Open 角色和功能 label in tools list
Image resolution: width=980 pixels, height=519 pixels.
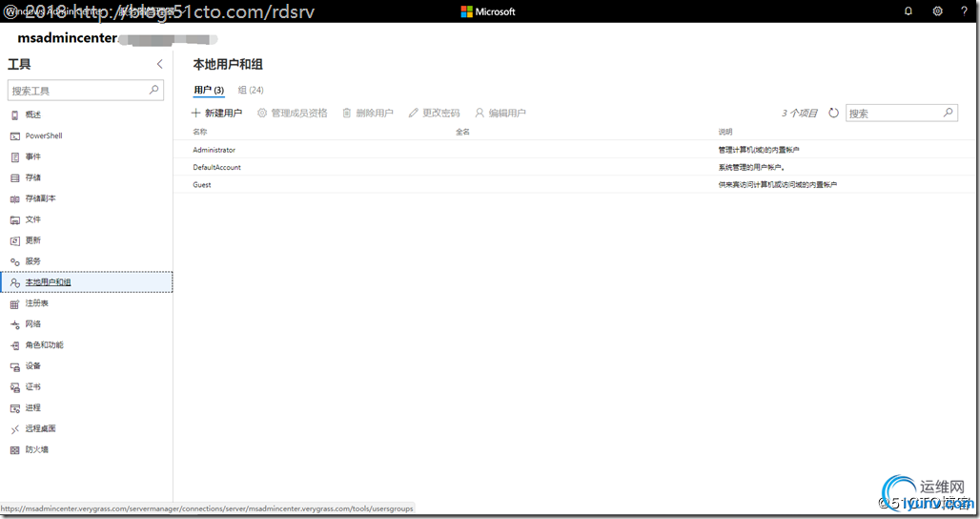pos(45,345)
